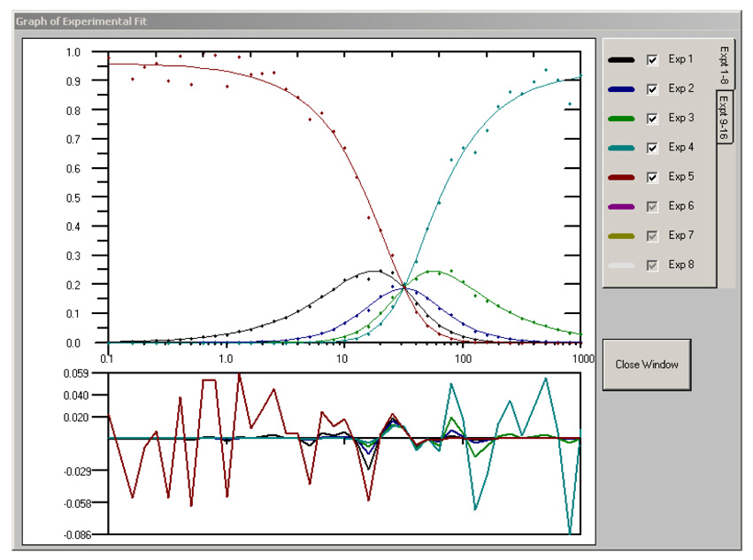This screenshot has width=753, height=560.
Task: Hide the Exp 4 curve via checkbox
Action: pyautogui.click(x=652, y=148)
